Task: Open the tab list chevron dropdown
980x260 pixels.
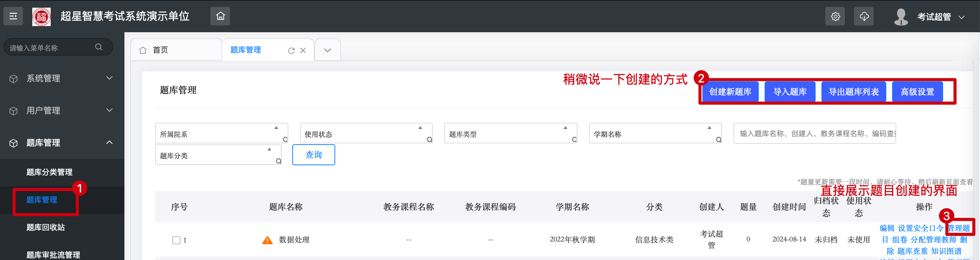Action: coord(328,50)
